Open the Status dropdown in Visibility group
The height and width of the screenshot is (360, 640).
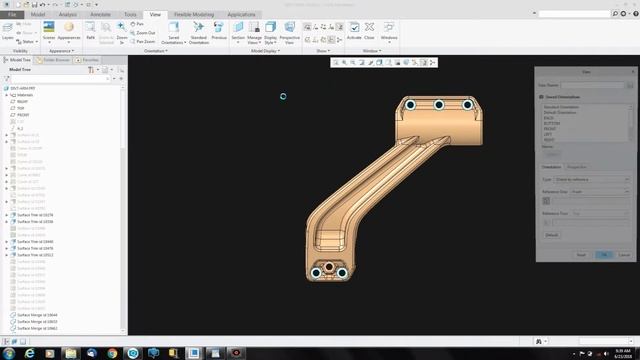pos(27,42)
